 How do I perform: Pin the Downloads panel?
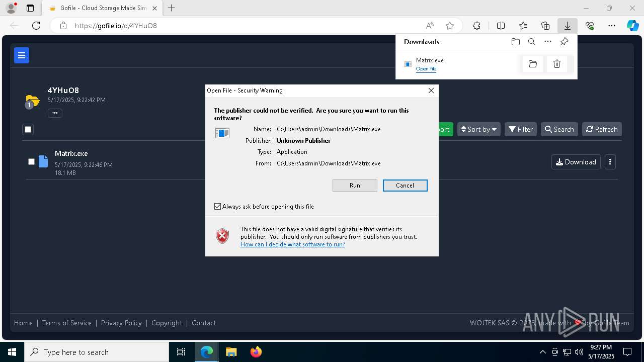(564, 42)
